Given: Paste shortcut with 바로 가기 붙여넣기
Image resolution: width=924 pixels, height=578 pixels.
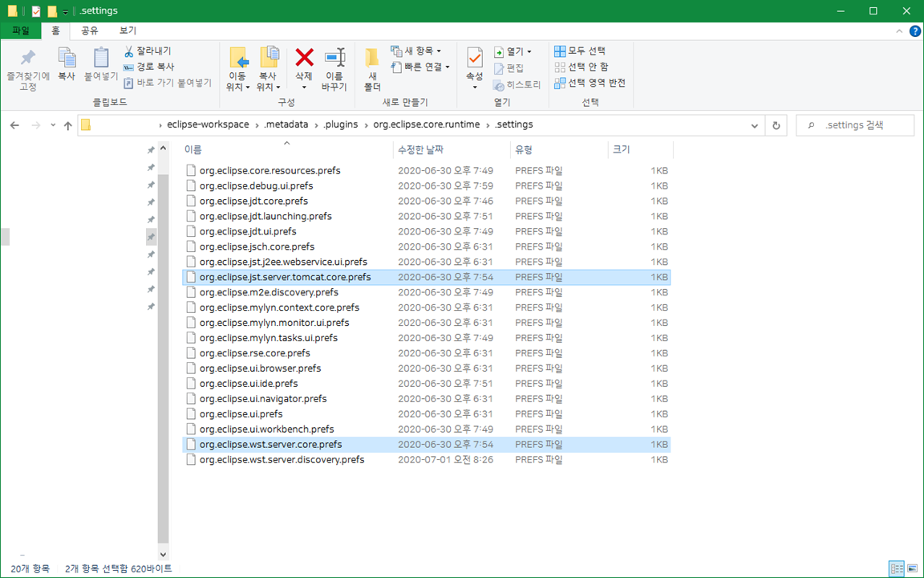Looking at the screenshot, I should point(168,83).
